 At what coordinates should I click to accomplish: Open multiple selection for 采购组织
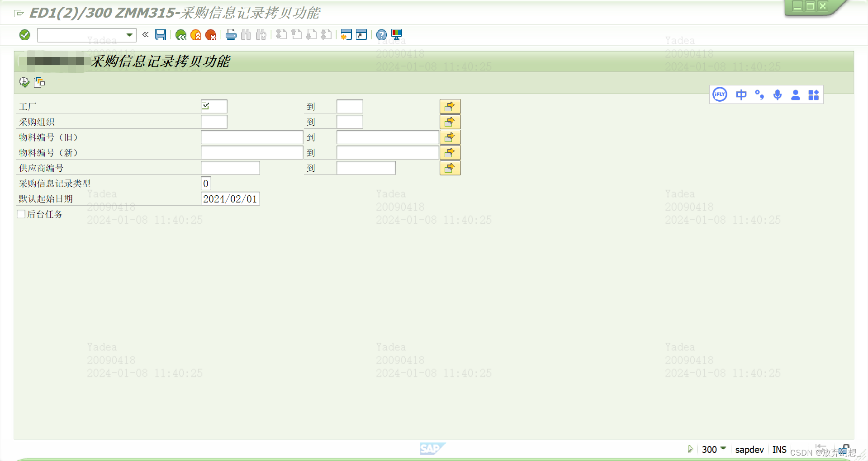click(x=450, y=122)
